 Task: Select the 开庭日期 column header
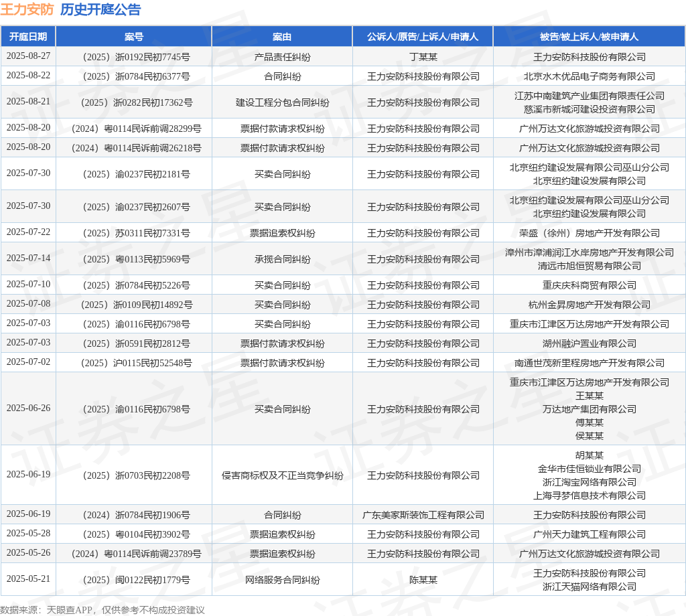(x=28, y=37)
